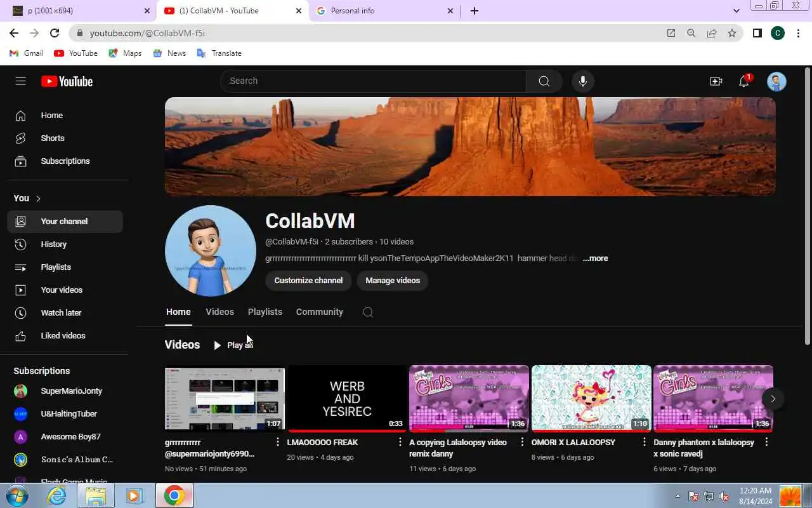Screen dimensions: 812x508
Task: Search within channel using magnifier icon
Action: [368, 312]
